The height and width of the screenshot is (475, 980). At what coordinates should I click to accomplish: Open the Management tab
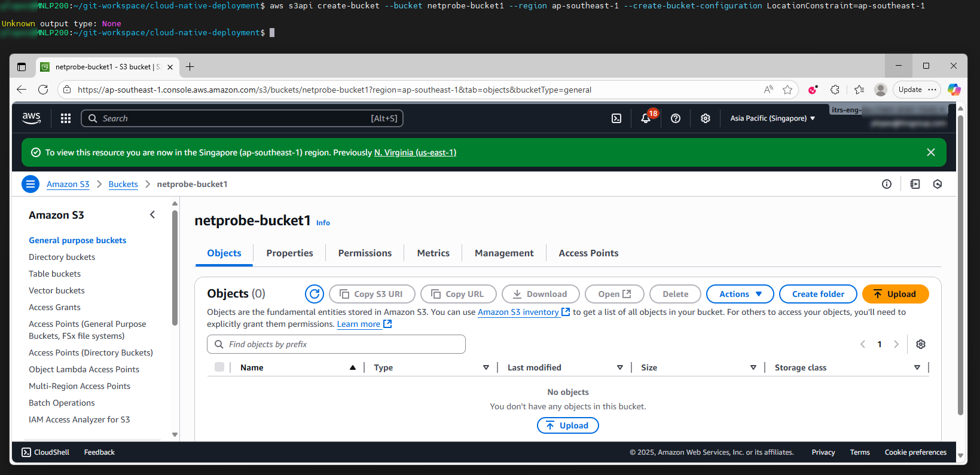pyautogui.click(x=504, y=253)
